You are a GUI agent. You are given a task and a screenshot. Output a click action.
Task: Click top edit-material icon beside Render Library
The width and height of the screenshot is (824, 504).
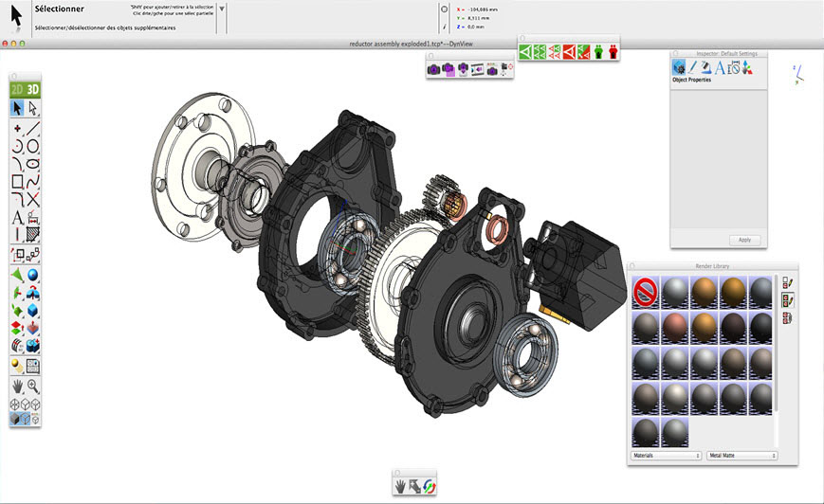(787, 282)
